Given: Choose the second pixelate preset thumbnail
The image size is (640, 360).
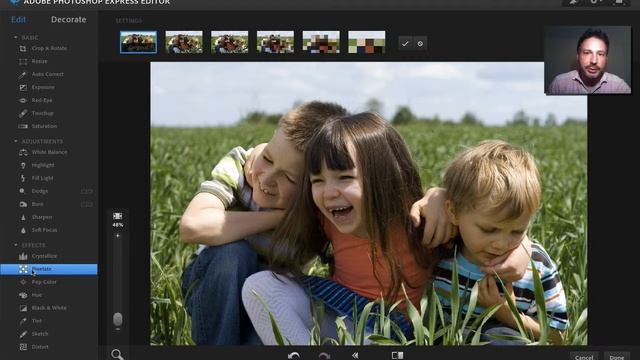Looking at the screenshot, I should [184, 42].
